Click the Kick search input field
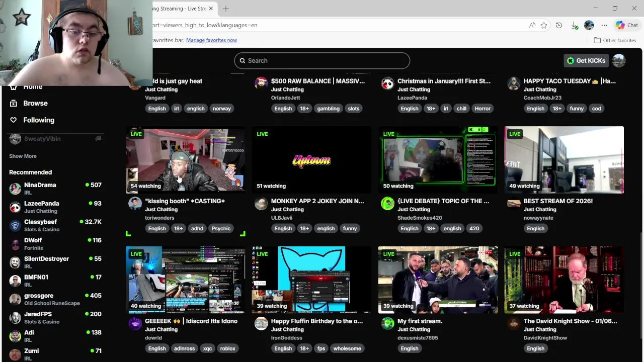644x362 pixels. 322,60
